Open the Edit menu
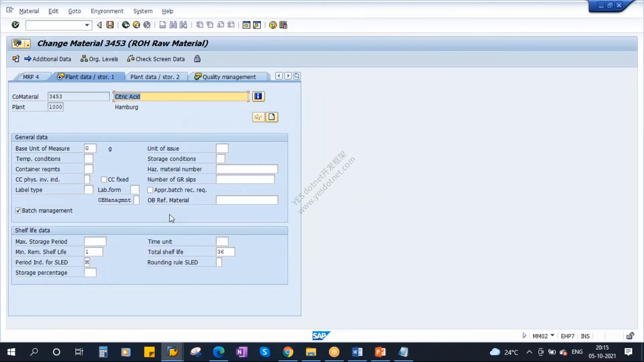Screen dimensions: 644x362 click(53, 11)
